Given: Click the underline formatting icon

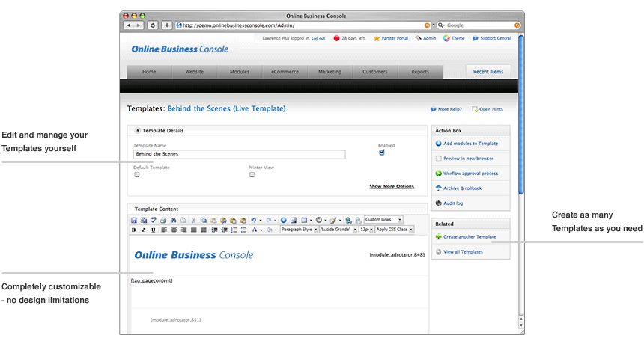Looking at the screenshot, I should pyautogui.click(x=154, y=230).
